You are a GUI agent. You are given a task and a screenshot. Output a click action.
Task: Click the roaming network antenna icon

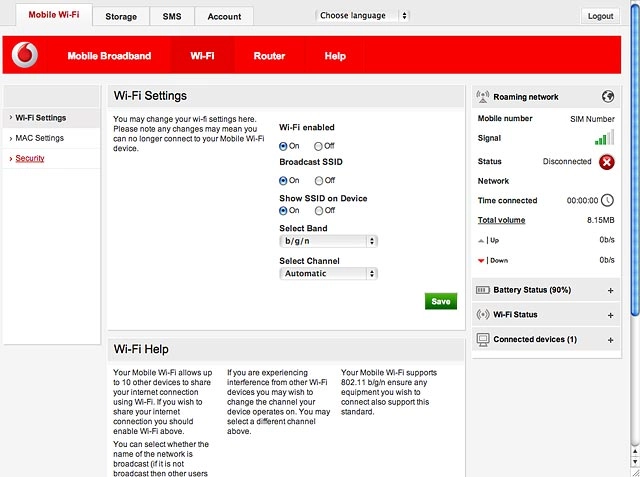(483, 97)
